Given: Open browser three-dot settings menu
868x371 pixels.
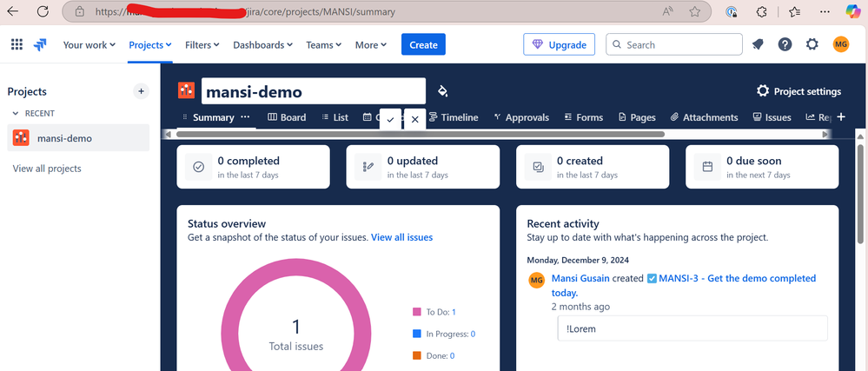Looking at the screenshot, I should (x=825, y=11).
